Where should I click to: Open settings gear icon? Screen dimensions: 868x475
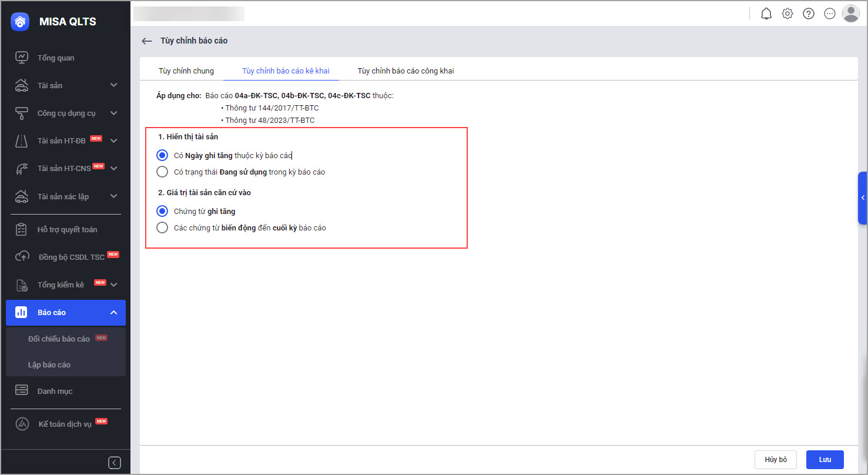point(787,14)
